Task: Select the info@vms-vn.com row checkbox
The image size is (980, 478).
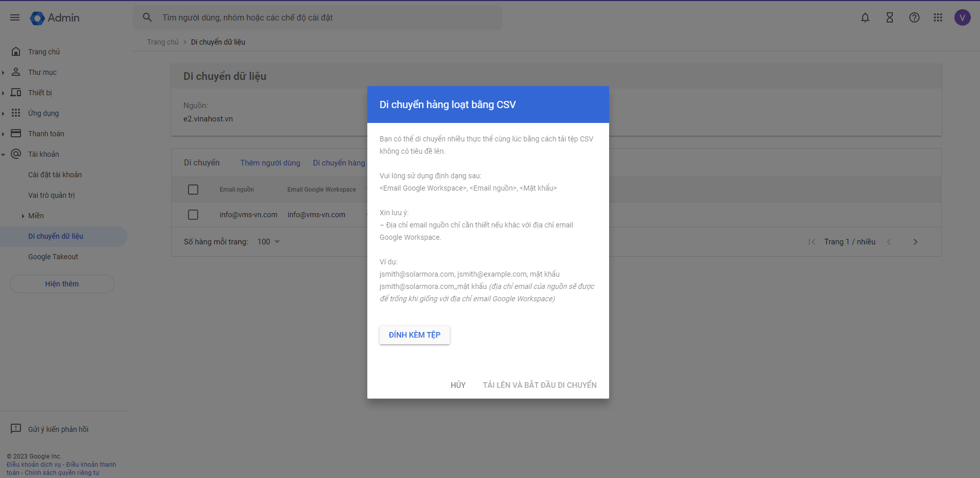Action: pos(193,215)
